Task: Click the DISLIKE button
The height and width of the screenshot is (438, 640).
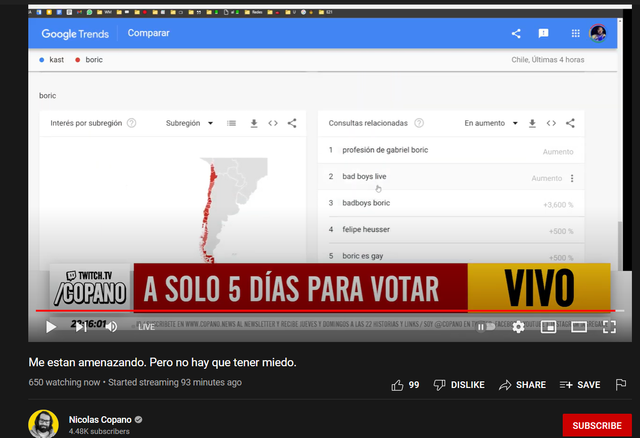Action: coord(459,385)
